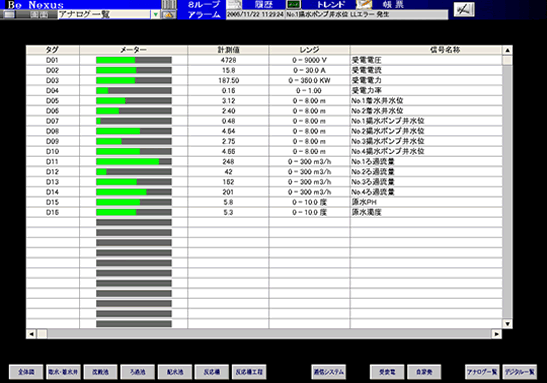
Task: Click the pen tool icon at top right
Action: (464, 9)
